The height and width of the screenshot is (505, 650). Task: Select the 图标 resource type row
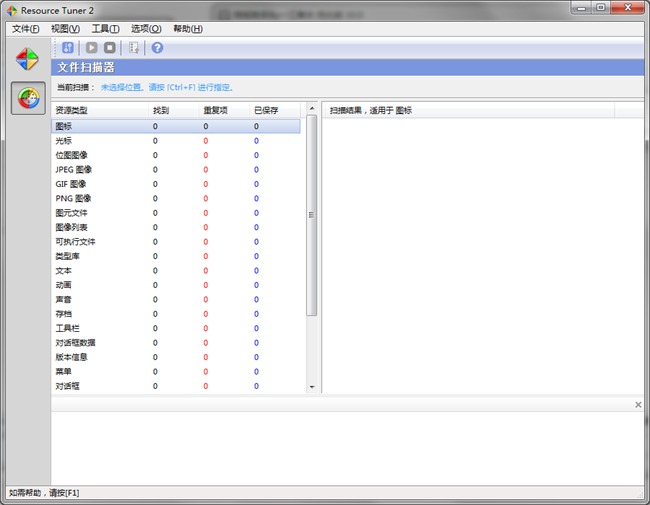64,127
